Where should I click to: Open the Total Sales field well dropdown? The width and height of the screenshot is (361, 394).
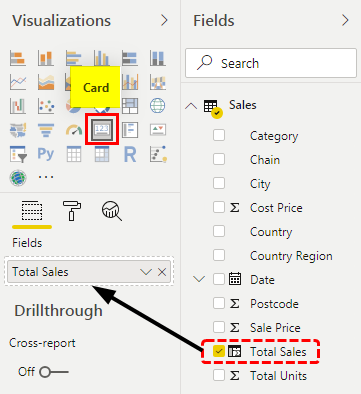[146, 272]
